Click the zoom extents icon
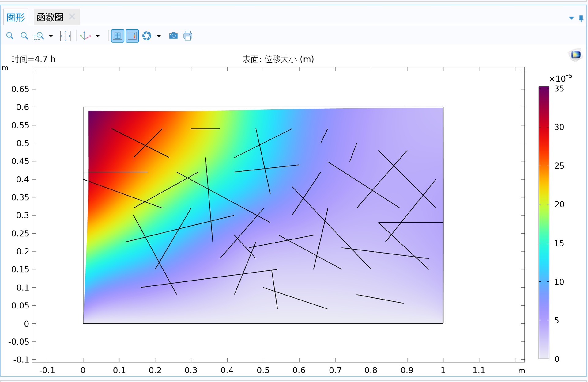The image size is (588, 382). 66,36
